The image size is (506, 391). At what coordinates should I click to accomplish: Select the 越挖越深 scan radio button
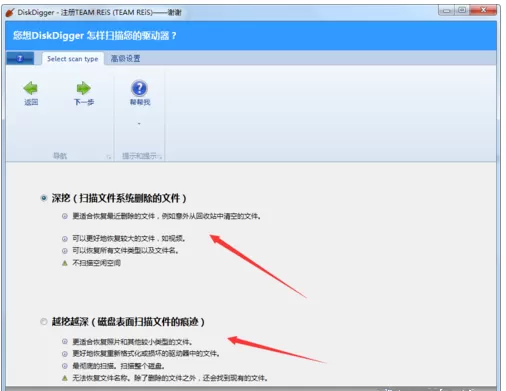pos(44,322)
